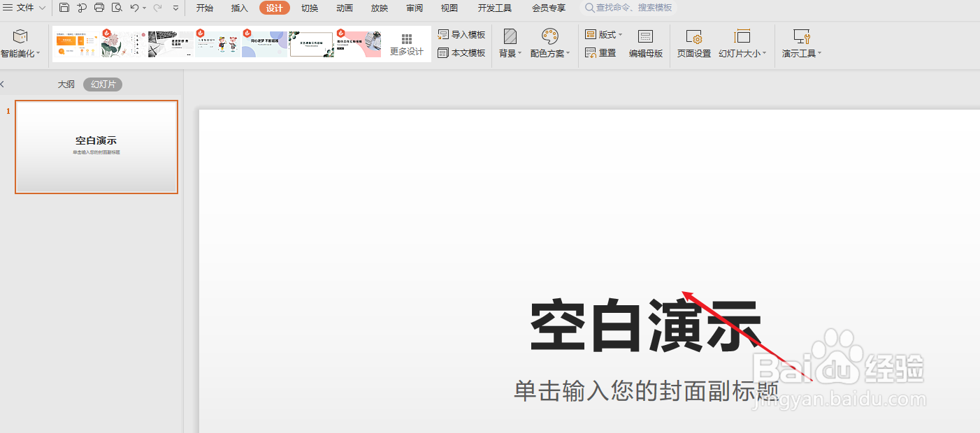980x433 pixels.
Task: Click the 智能美化 cube icon
Action: 20,37
